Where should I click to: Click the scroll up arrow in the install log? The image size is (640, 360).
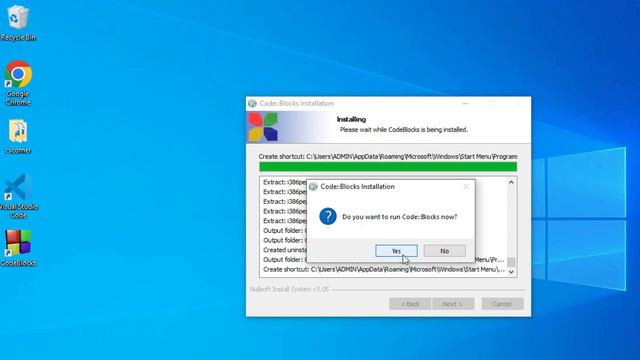point(511,182)
